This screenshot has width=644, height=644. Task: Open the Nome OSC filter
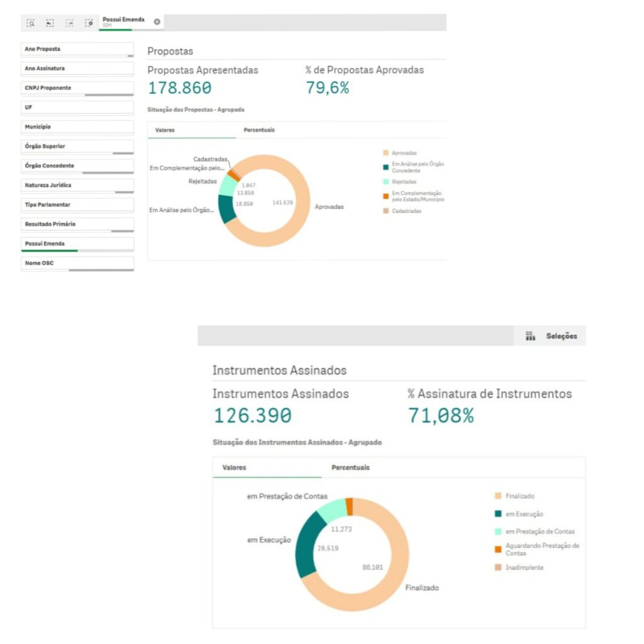pos(77,264)
